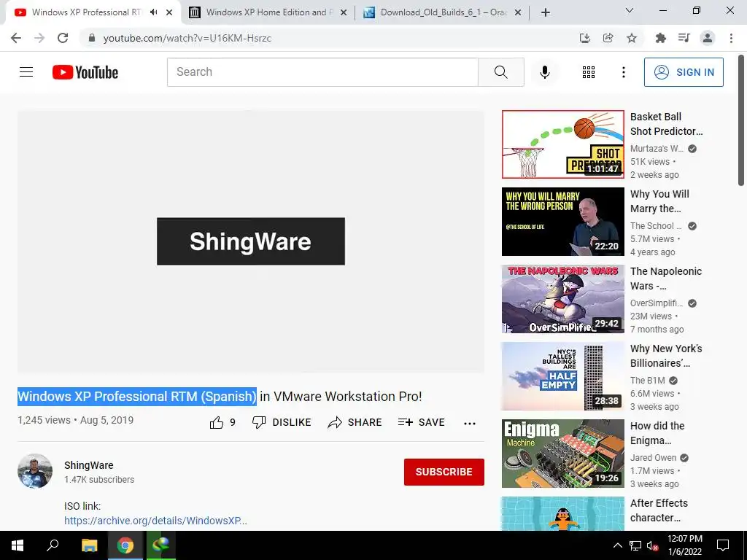Click the muted volume tray icon
The image size is (747, 560).
coord(652,545)
